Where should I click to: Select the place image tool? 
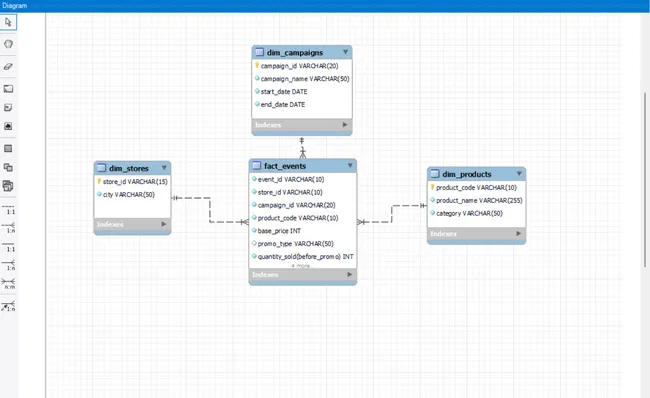pos(8,126)
